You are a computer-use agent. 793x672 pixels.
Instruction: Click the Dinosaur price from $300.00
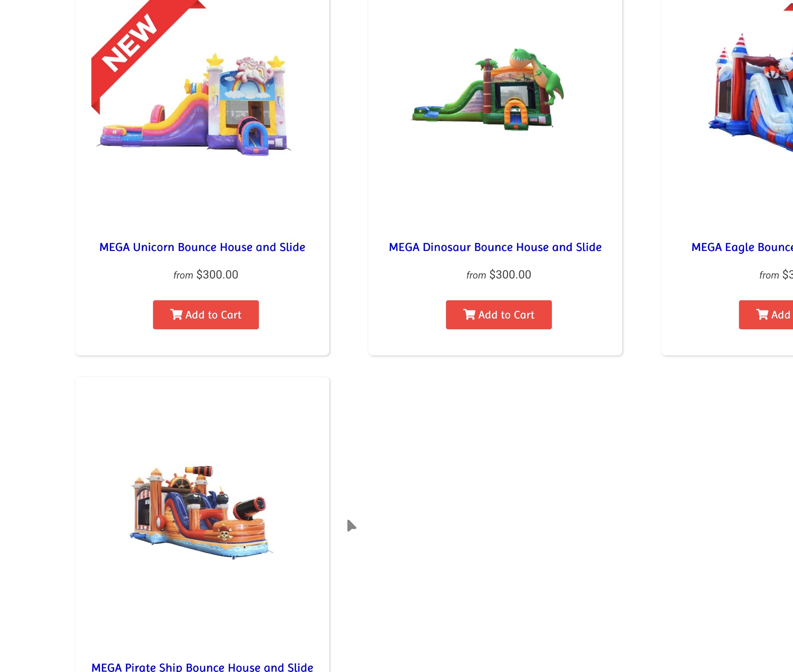[499, 275]
